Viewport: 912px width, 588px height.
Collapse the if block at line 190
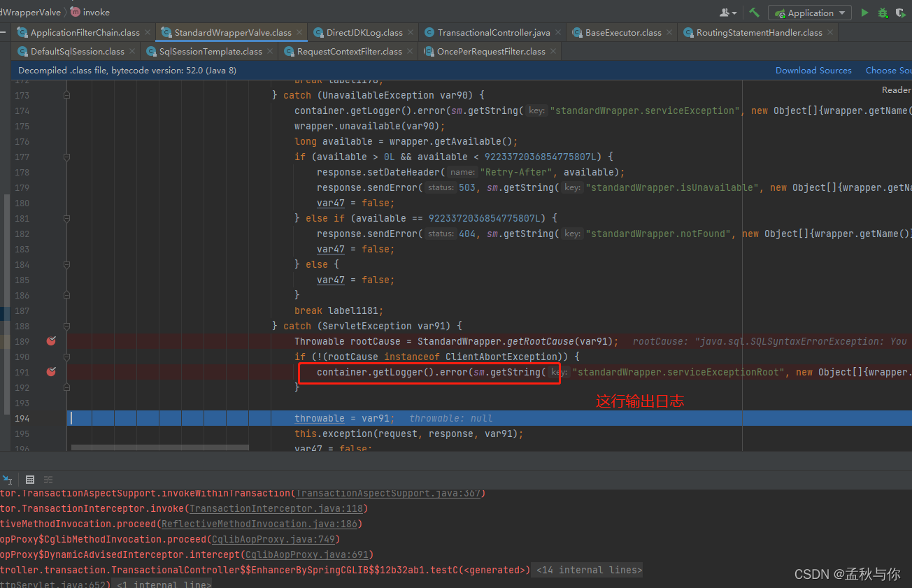66,357
